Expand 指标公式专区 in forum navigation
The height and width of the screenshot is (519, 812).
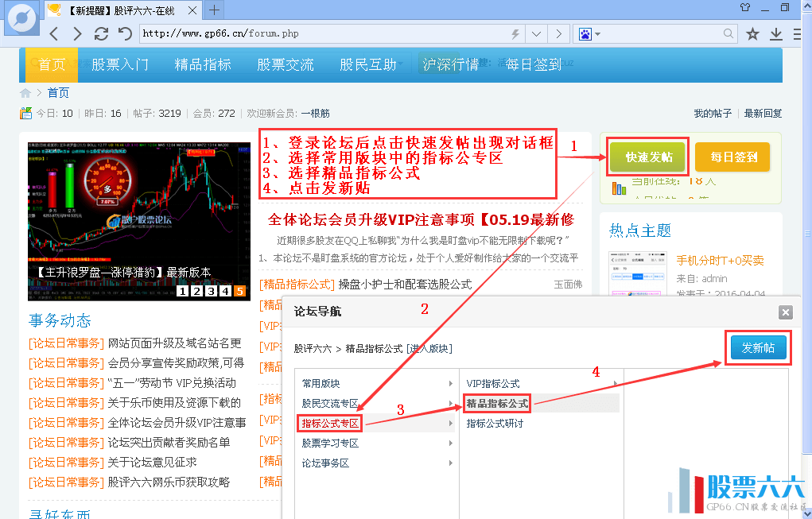[330, 424]
